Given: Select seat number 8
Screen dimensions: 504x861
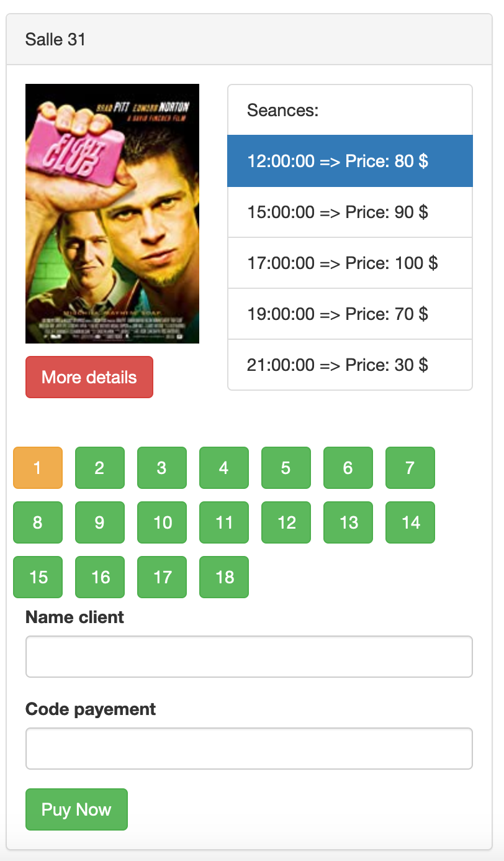Looking at the screenshot, I should tap(38, 522).
